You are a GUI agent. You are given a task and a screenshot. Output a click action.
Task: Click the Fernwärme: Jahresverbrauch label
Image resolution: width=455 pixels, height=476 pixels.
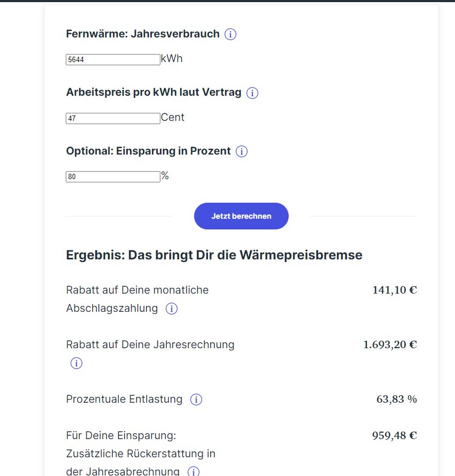(143, 34)
